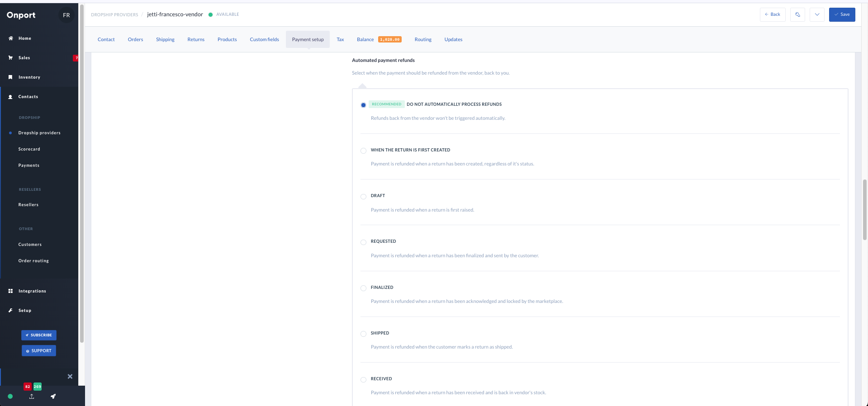Open the Balance tab
Viewport: 868px width, 406px height.
(x=365, y=39)
